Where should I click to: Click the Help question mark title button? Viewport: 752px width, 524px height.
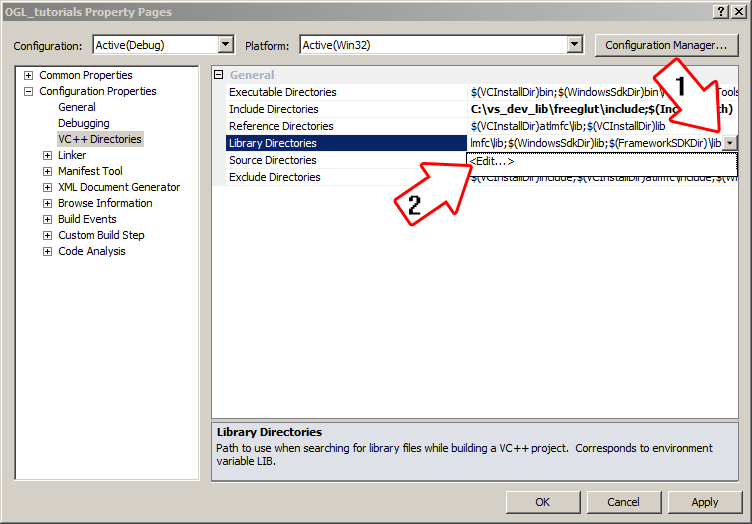[721, 12]
